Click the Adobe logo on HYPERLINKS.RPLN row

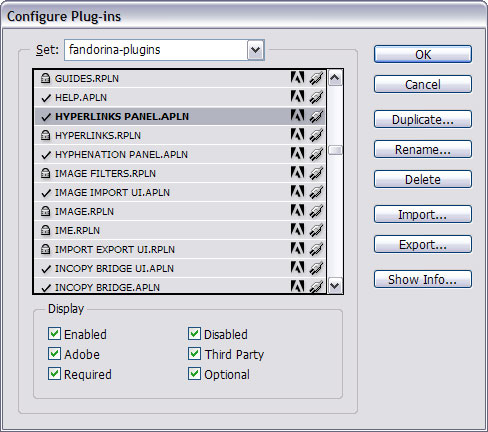pos(297,134)
